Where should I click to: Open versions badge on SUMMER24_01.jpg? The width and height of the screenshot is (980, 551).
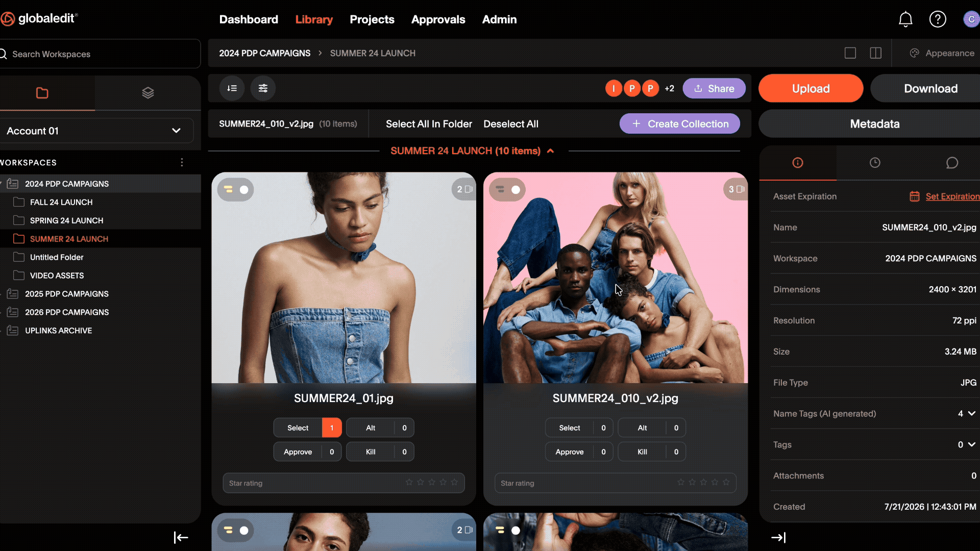tap(464, 189)
